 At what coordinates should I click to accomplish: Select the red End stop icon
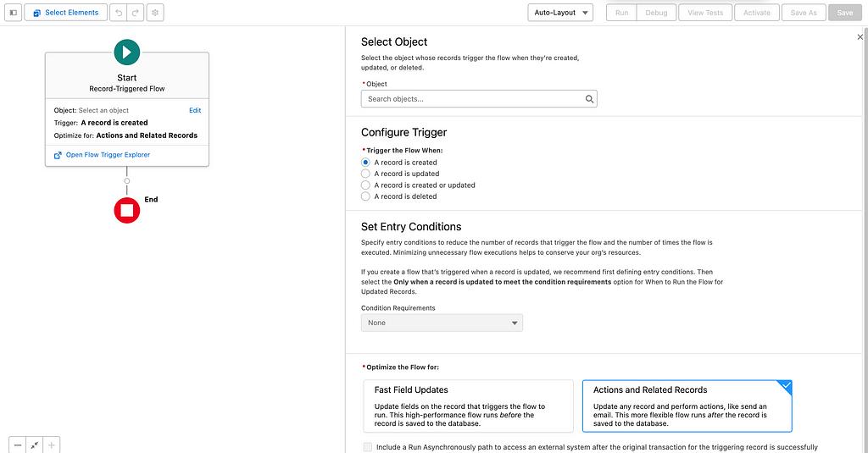126,209
